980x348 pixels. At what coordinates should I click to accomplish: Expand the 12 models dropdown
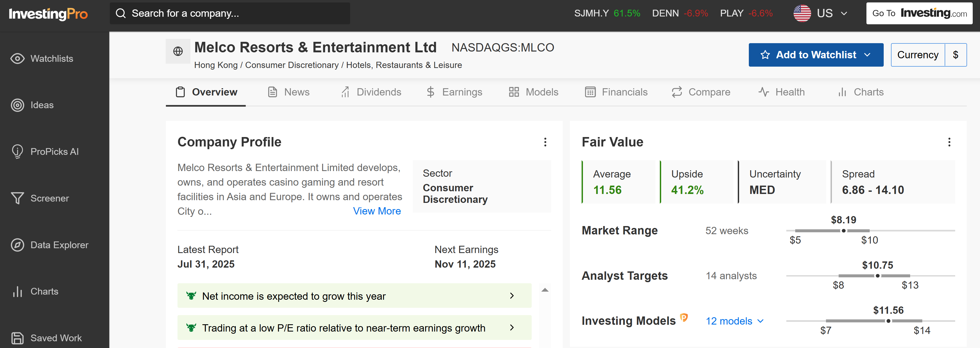[762, 321]
